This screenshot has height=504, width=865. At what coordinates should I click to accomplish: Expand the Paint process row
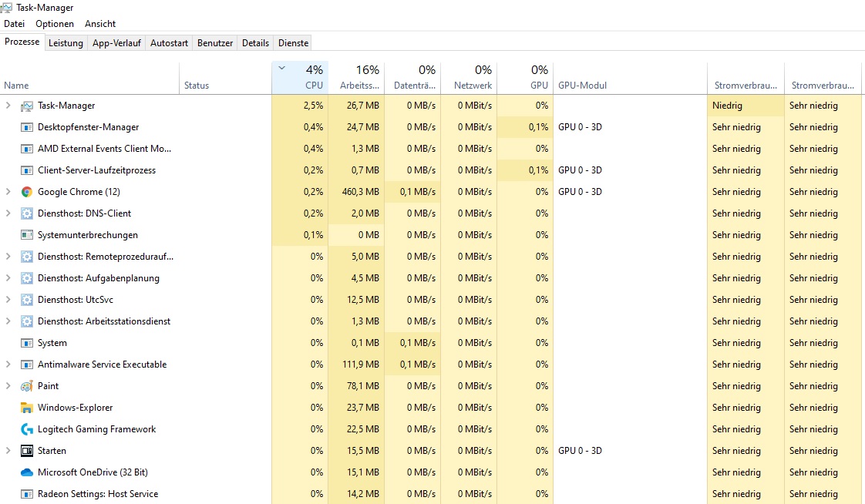pyautogui.click(x=8, y=386)
